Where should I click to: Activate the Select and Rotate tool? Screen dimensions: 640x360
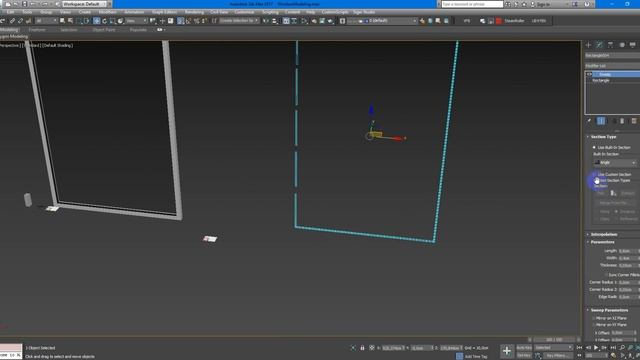(104, 21)
